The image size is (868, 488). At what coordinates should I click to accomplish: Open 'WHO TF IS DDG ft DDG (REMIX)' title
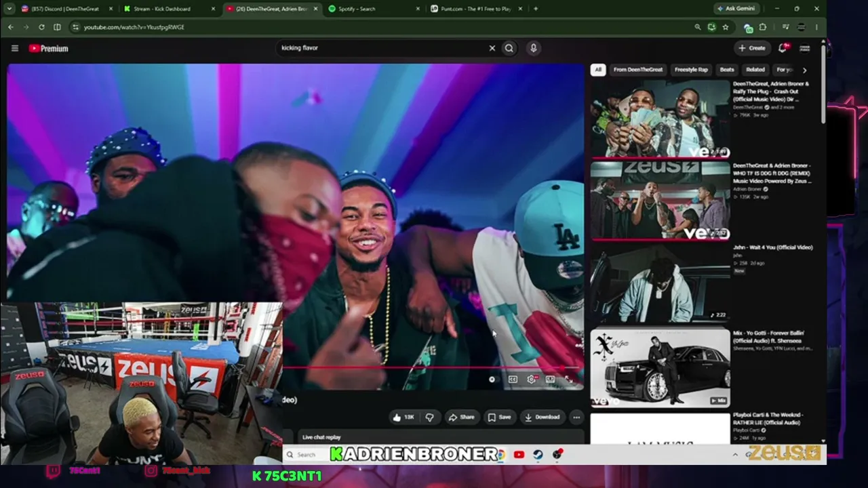click(x=772, y=174)
